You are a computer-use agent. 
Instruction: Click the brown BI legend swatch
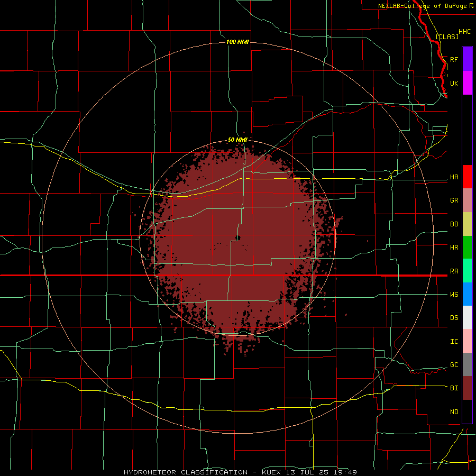pyautogui.click(x=467, y=388)
